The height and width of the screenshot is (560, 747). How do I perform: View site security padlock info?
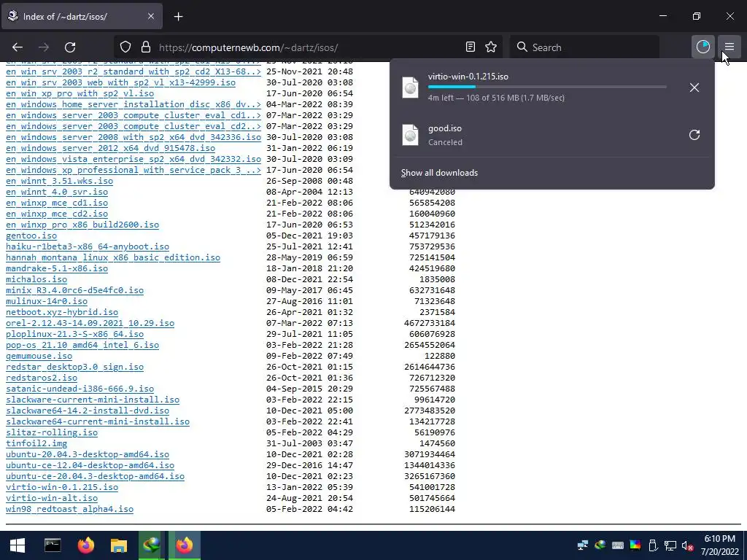point(146,47)
